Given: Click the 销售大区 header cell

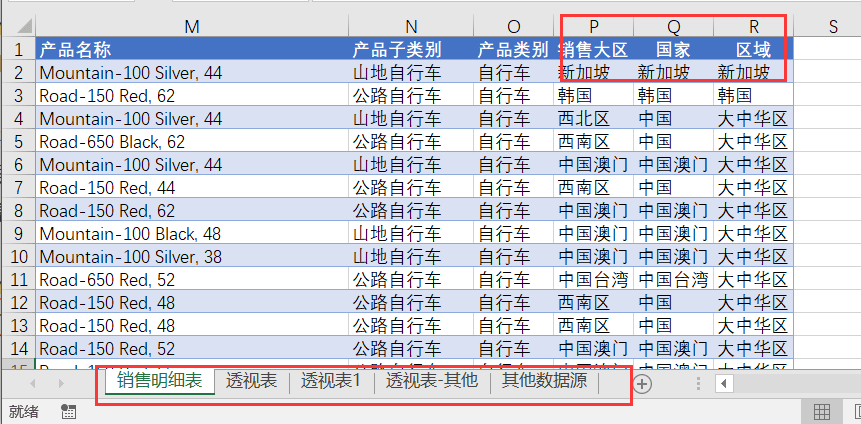Looking at the screenshot, I should (594, 49).
